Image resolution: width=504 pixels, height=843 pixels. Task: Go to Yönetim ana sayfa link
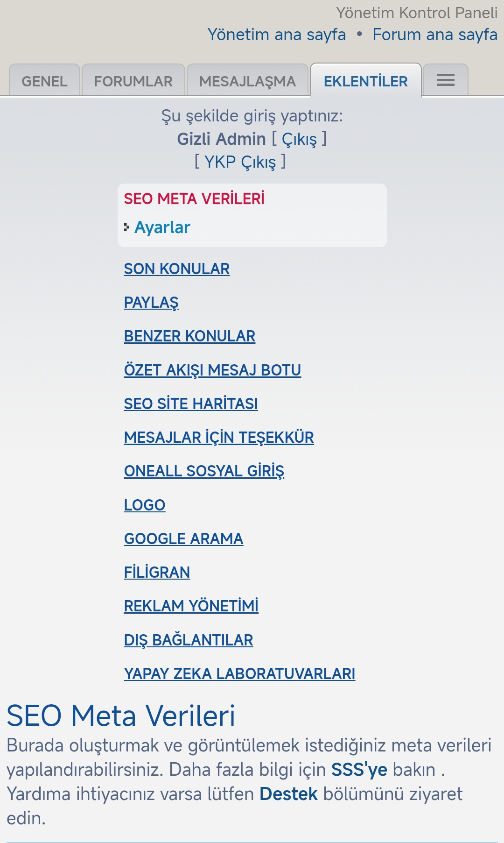[277, 35]
